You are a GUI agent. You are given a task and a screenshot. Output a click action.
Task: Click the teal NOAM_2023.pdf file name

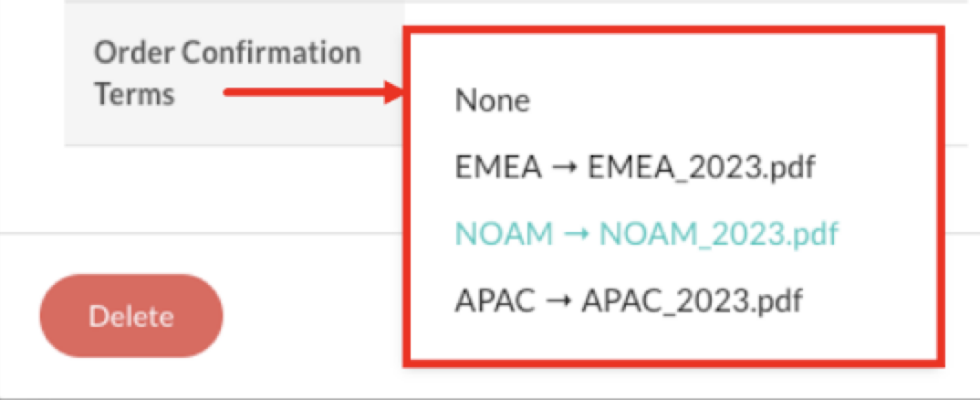718,235
